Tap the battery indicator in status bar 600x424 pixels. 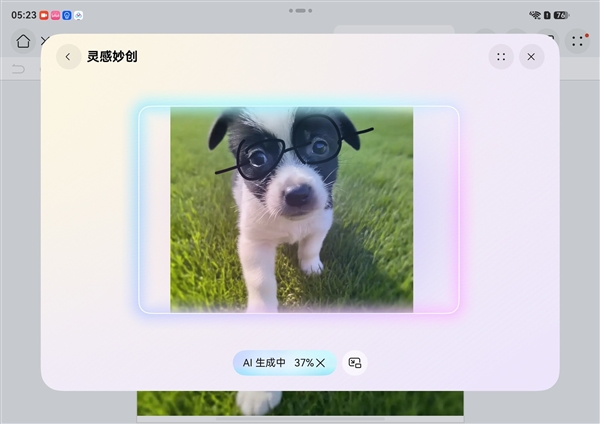click(561, 15)
